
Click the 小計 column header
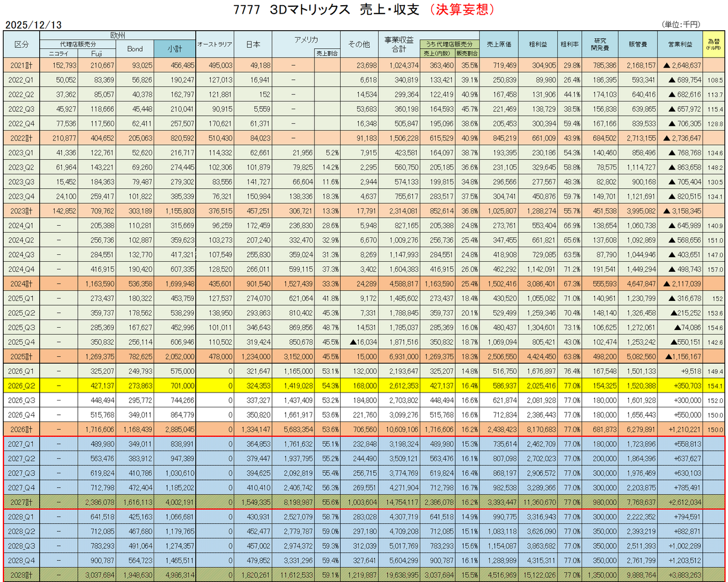[x=175, y=49]
